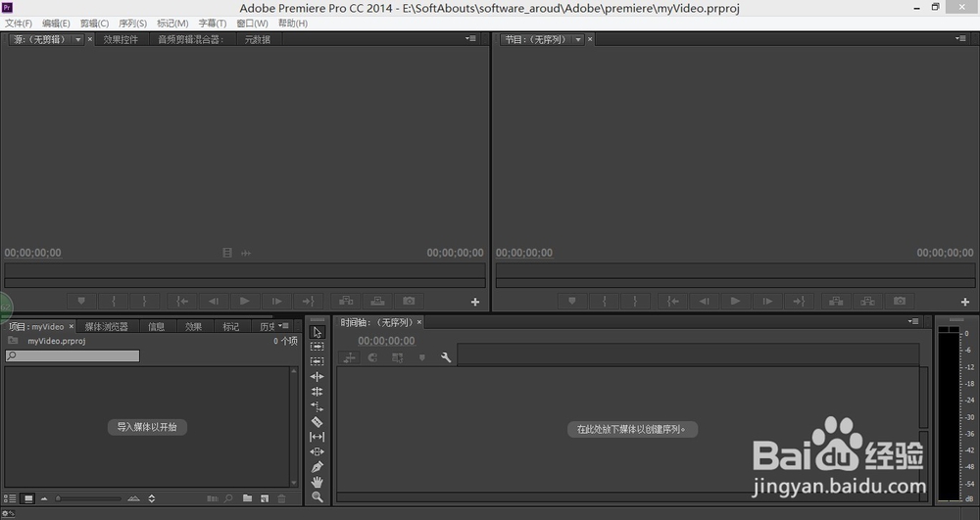Open timeline display settings wrench
The width and height of the screenshot is (980, 520).
(x=446, y=357)
